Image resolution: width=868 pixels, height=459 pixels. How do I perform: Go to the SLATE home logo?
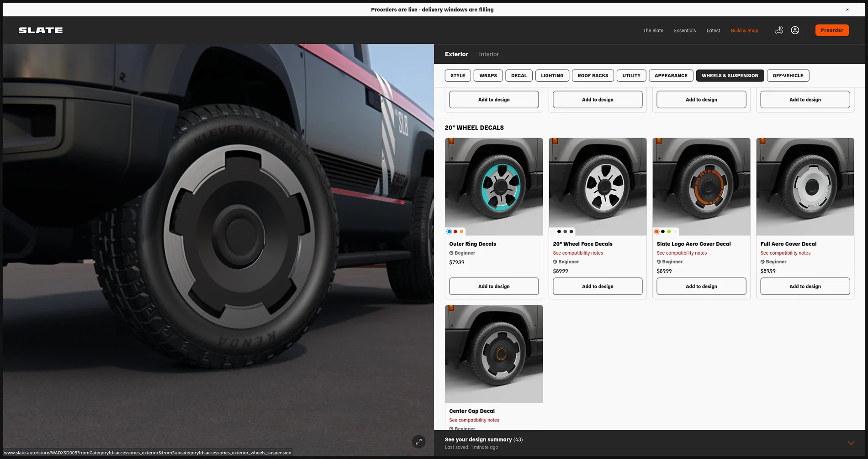tap(41, 30)
